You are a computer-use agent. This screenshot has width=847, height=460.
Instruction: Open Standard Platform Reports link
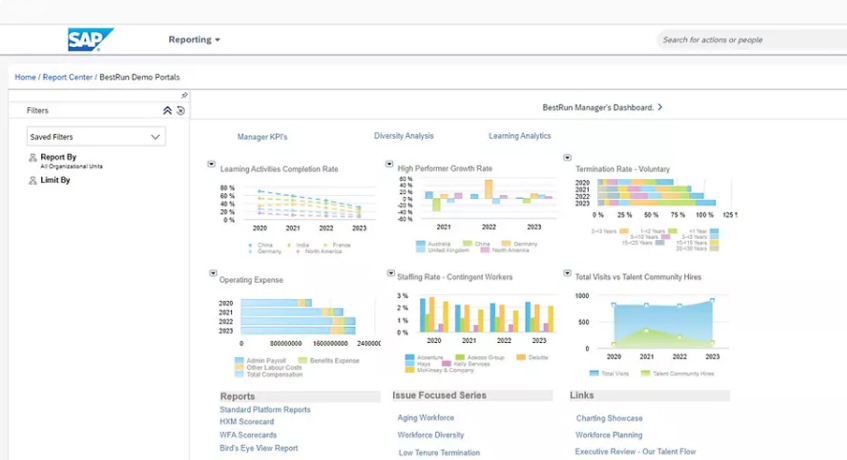[x=265, y=410]
